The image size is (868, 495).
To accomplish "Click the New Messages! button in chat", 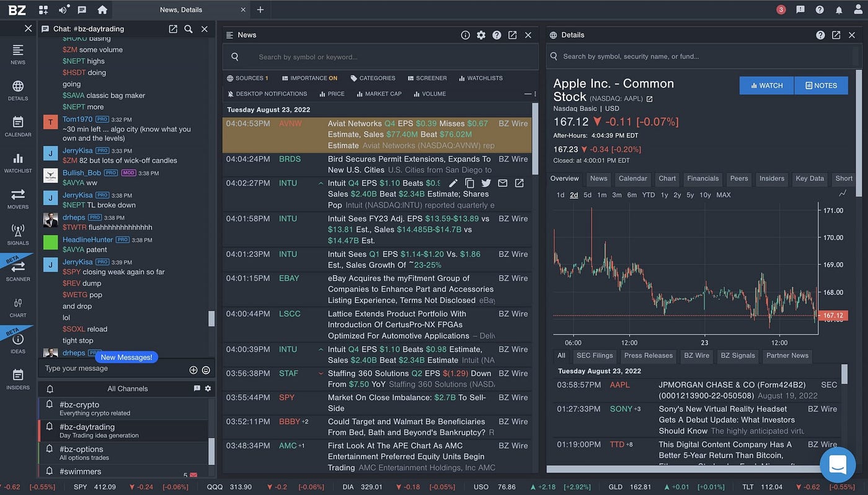I will tap(126, 357).
